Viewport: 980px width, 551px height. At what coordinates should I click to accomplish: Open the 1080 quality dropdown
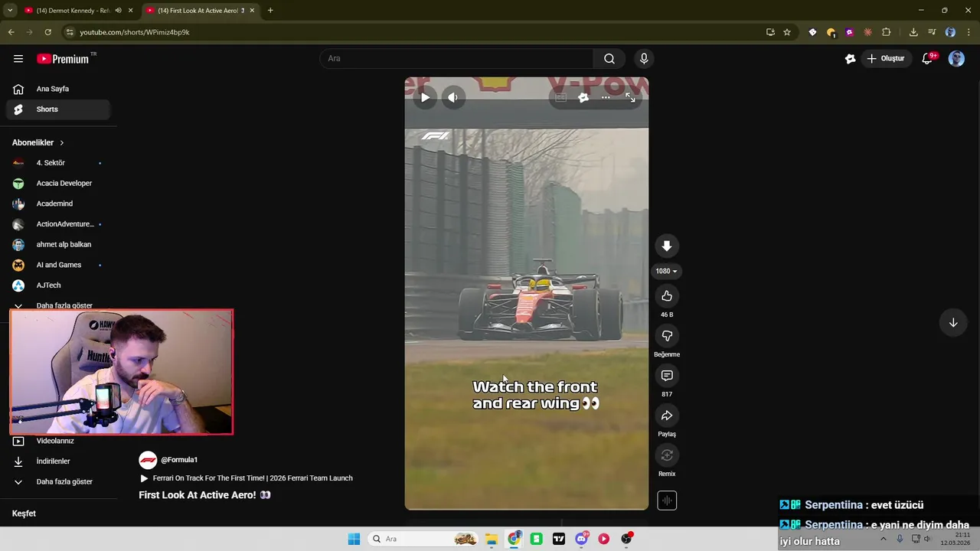tap(667, 271)
